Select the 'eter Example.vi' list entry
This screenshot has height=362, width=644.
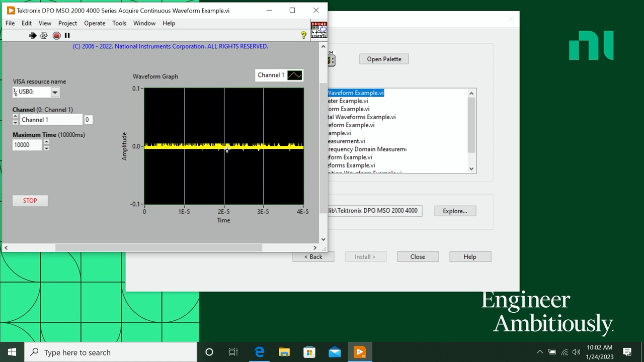348,101
